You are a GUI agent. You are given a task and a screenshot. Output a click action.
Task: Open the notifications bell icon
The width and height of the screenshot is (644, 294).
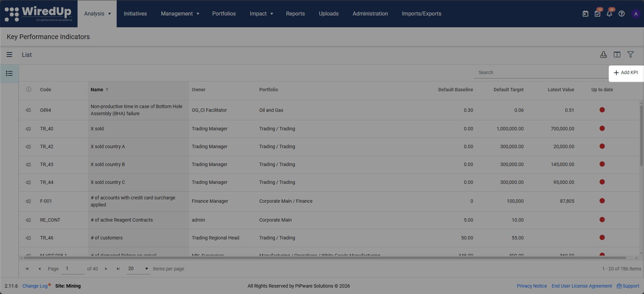click(x=609, y=14)
